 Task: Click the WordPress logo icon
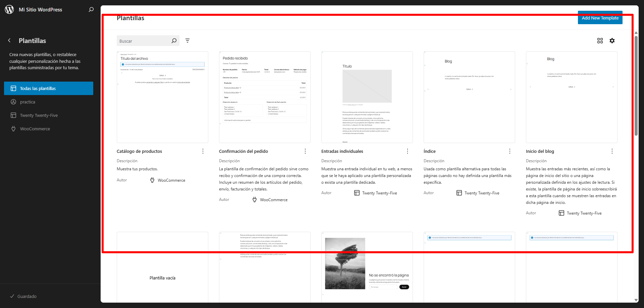point(9,9)
